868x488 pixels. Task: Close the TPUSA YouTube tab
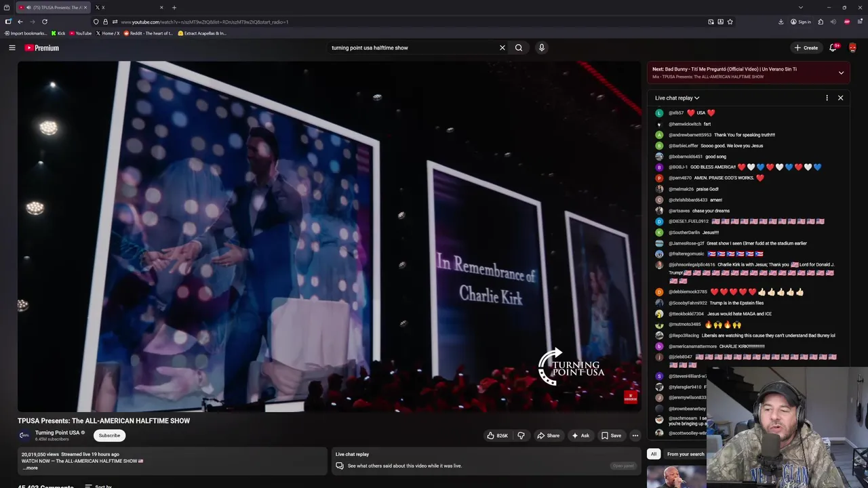[x=85, y=7]
